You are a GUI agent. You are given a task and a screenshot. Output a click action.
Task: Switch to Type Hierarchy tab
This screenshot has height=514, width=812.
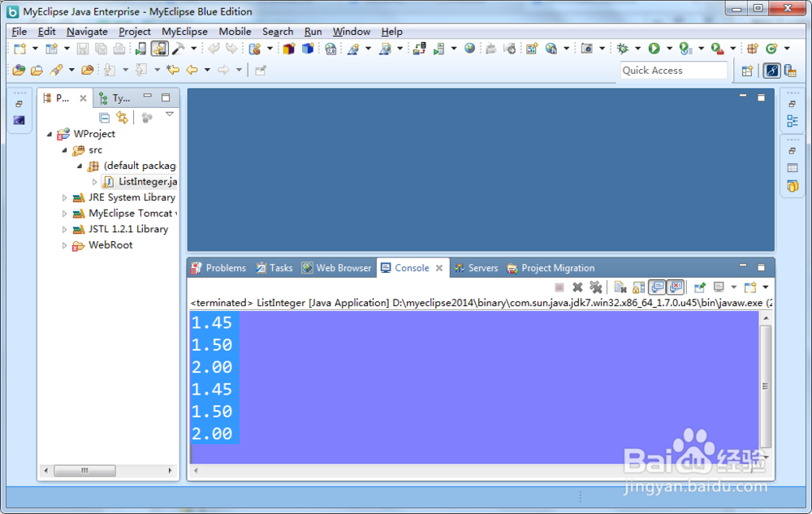114,97
